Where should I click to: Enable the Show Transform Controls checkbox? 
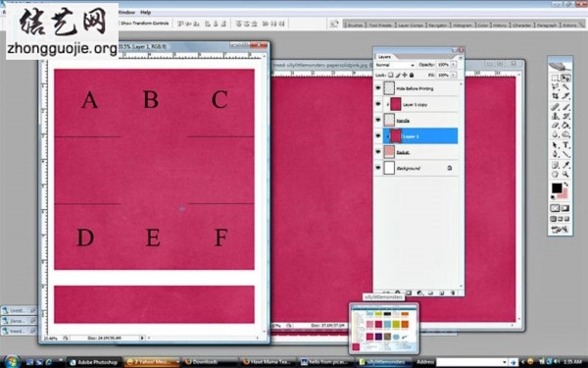pyautogui.click(x=120, y=24)
